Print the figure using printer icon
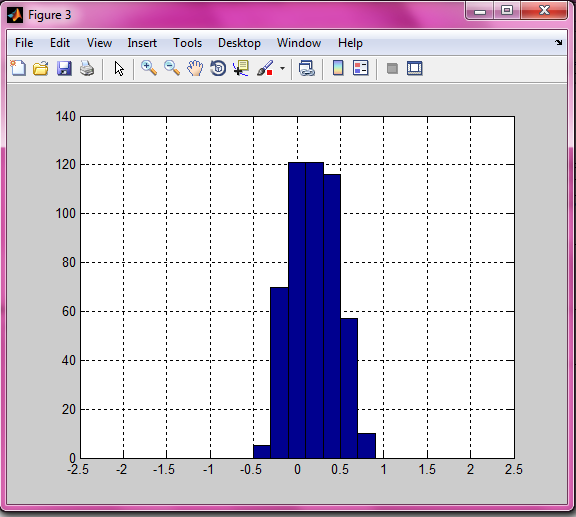The width and height of the screenshot is (576, 517). coord(87,68)
